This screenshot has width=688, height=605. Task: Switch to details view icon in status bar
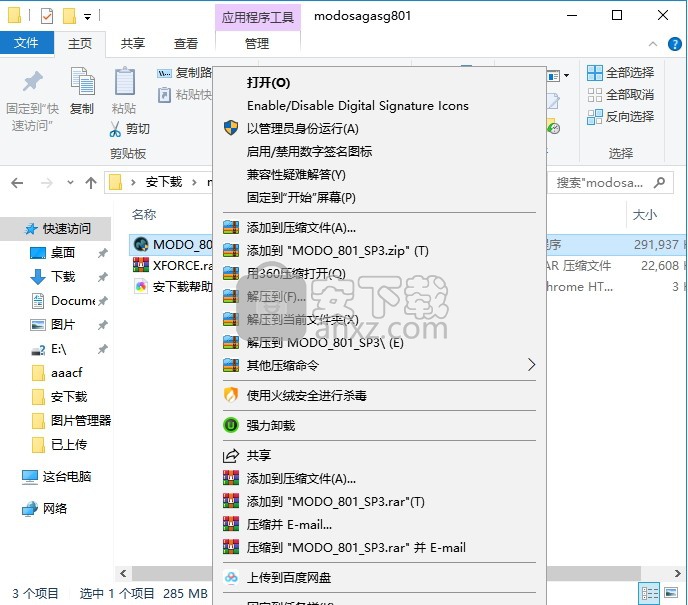649,594
